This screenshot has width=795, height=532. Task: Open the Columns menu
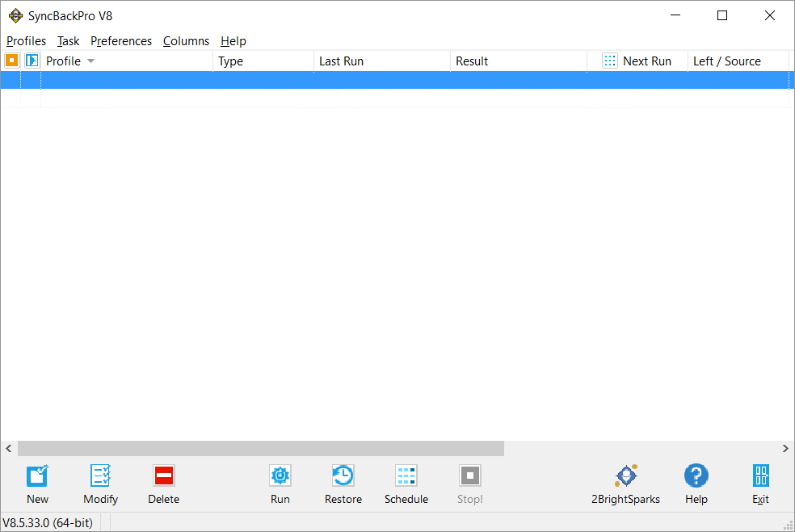point(186,41)
